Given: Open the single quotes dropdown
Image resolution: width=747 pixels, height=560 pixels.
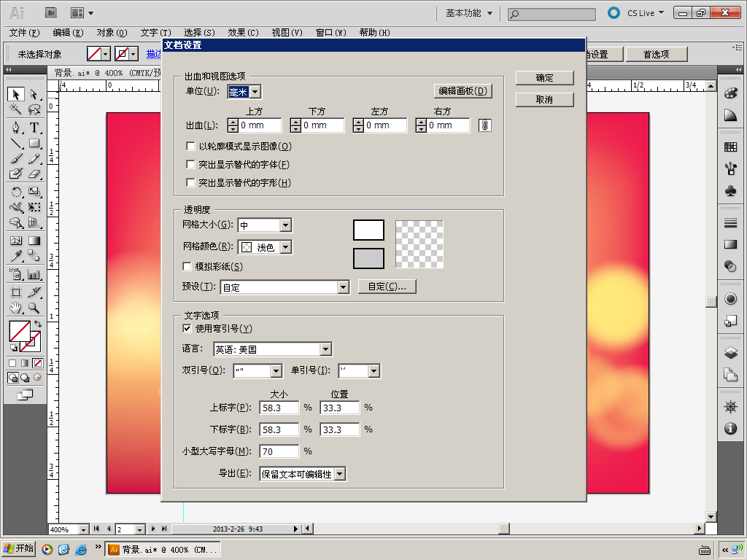Looking at the screenshot, I should [359, 371].
